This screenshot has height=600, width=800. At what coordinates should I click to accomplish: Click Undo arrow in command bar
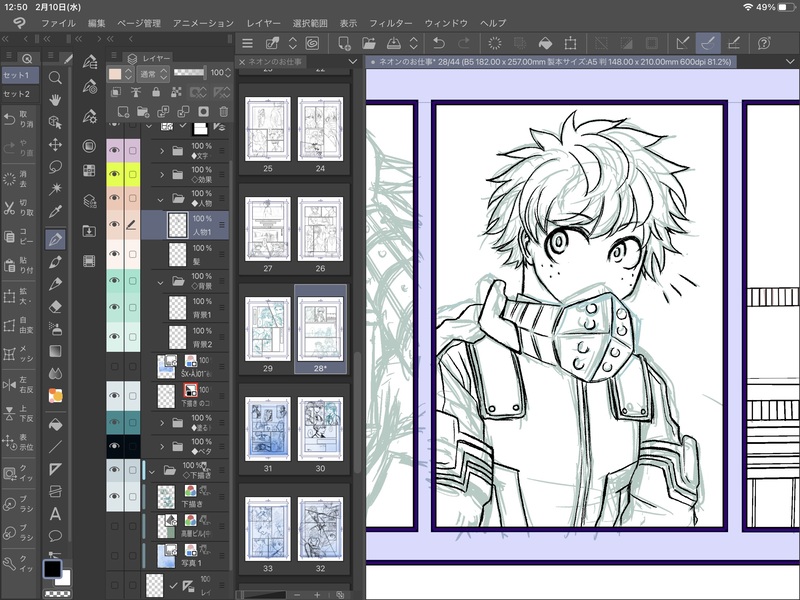coord(439,43)
